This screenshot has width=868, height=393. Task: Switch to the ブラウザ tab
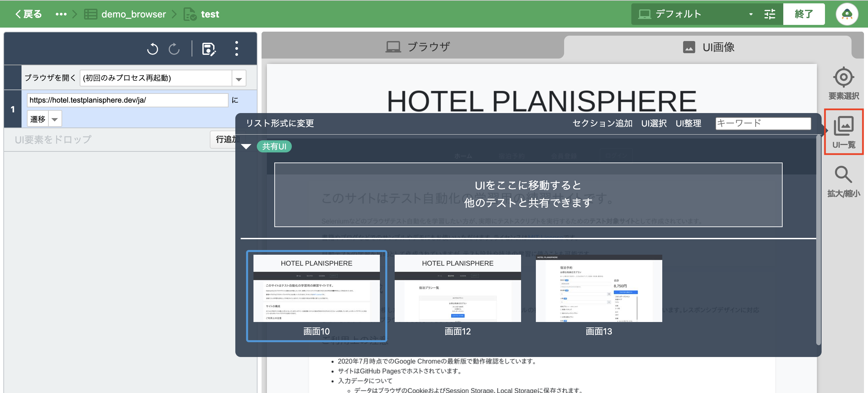point(418,47)
